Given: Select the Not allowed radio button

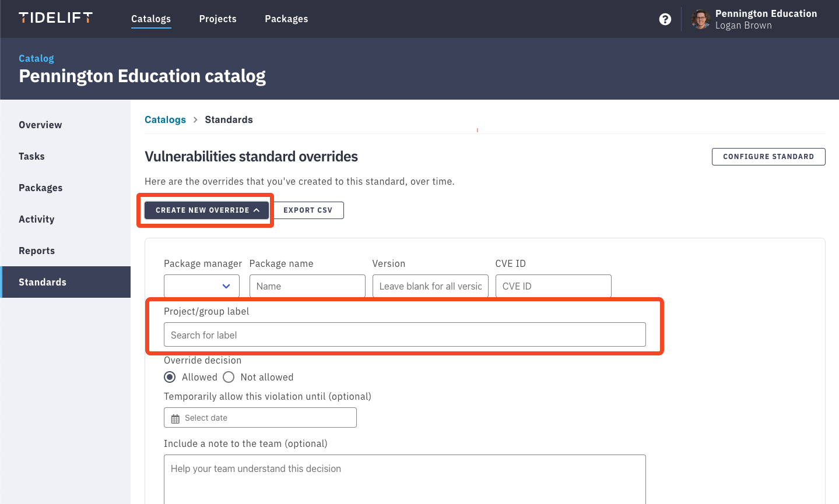Looking at the screenshot, I should (229, 377).
